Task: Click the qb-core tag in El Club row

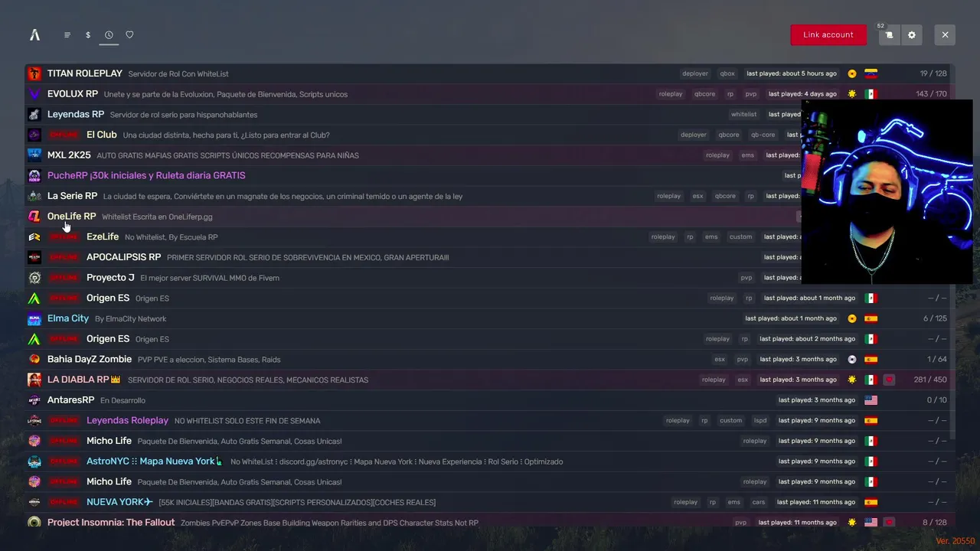Action: [763, 135]
